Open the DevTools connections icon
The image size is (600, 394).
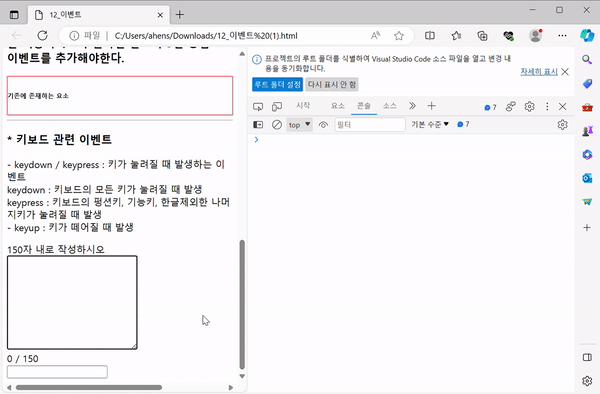pyautogui.click(x=510, y=106)
